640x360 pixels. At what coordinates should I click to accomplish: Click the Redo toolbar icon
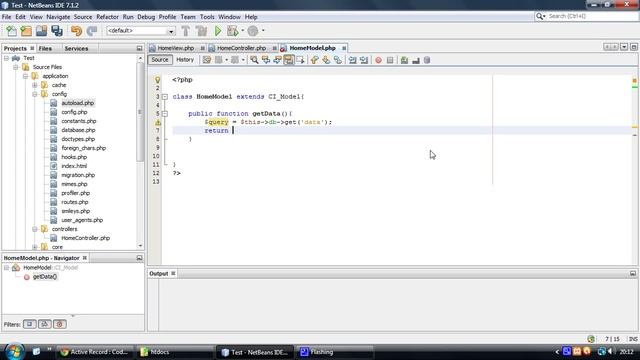[92, 31]
